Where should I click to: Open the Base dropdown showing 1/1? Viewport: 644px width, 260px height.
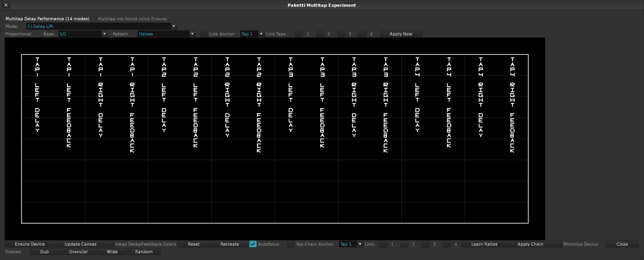pyautogui.click(x=83, y=34)
